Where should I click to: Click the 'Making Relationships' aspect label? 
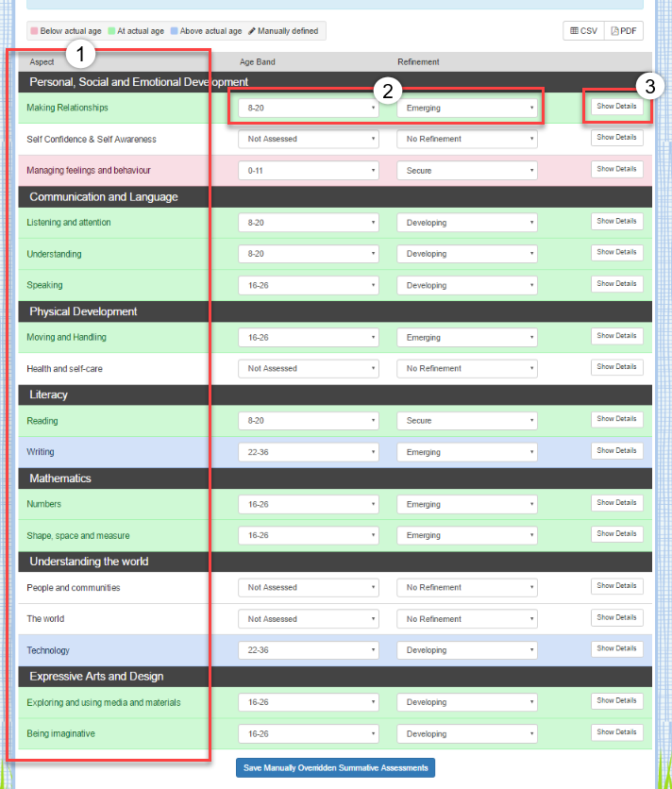coord(67,108)
